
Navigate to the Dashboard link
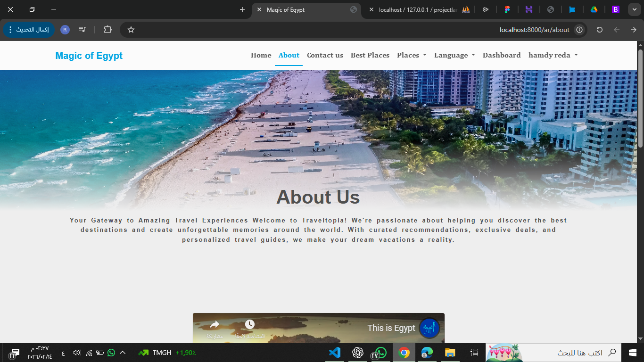(502, 55)
